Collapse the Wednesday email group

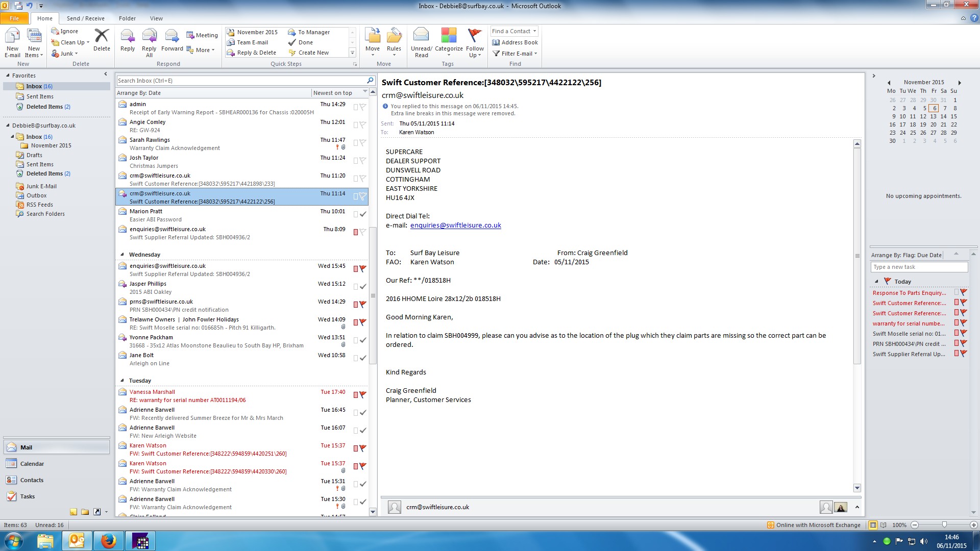[122, 255]
